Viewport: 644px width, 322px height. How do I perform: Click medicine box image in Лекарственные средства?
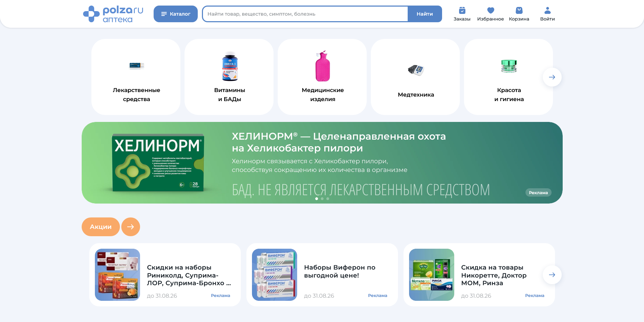(x=137, y=66)
